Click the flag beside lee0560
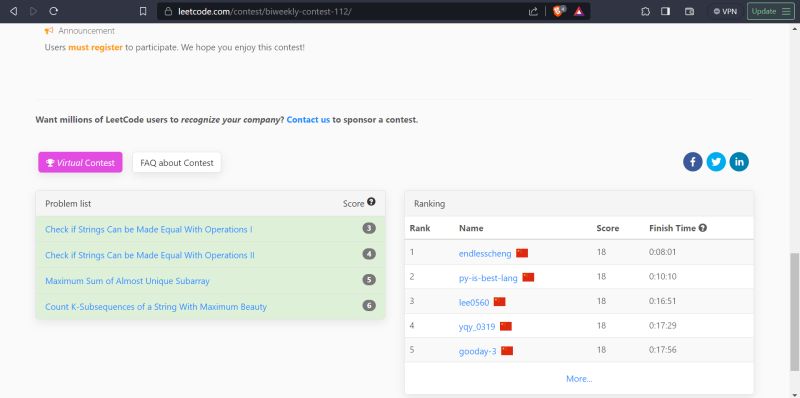This screenshot has height=398, width=800. 499,302
